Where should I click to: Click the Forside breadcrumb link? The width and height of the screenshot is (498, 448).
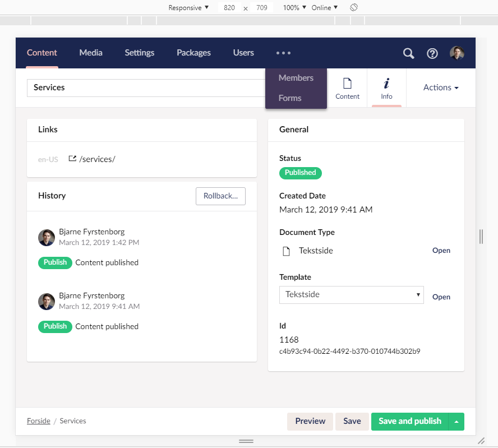(39, 421)
